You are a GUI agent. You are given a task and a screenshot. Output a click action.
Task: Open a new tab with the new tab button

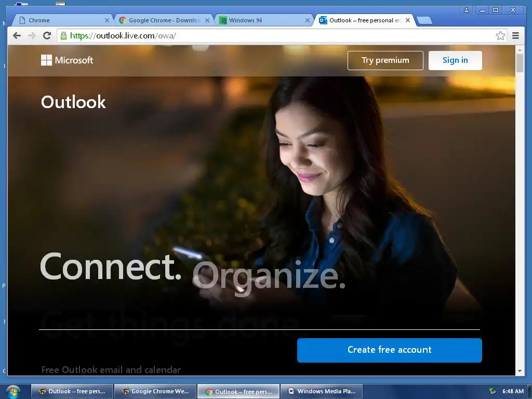coord(424,21)
